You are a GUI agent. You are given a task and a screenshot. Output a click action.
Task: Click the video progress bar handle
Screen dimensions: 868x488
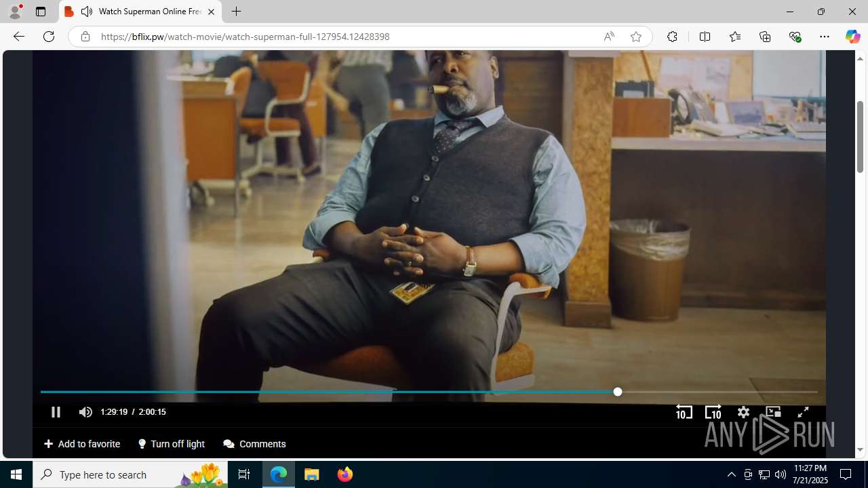(617, 392)
